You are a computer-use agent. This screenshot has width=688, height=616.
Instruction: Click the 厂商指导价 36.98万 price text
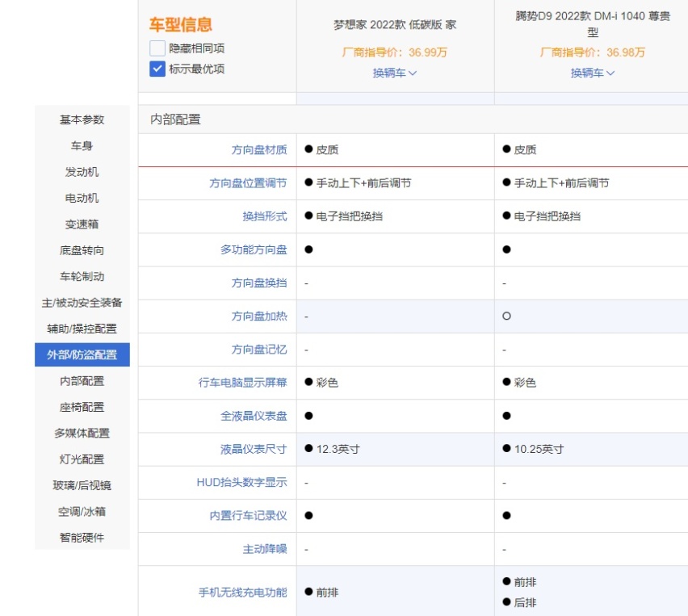click(593, 52)
